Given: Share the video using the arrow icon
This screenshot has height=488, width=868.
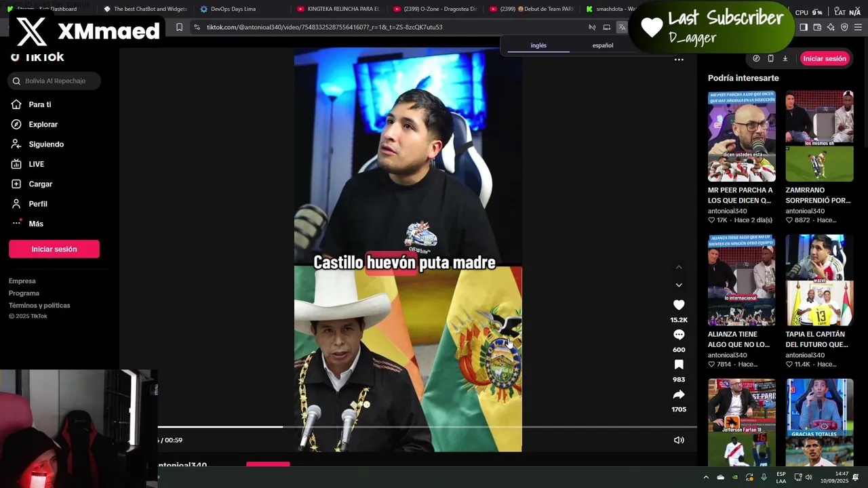Looking at the screenshot, I should pos(679,394).
